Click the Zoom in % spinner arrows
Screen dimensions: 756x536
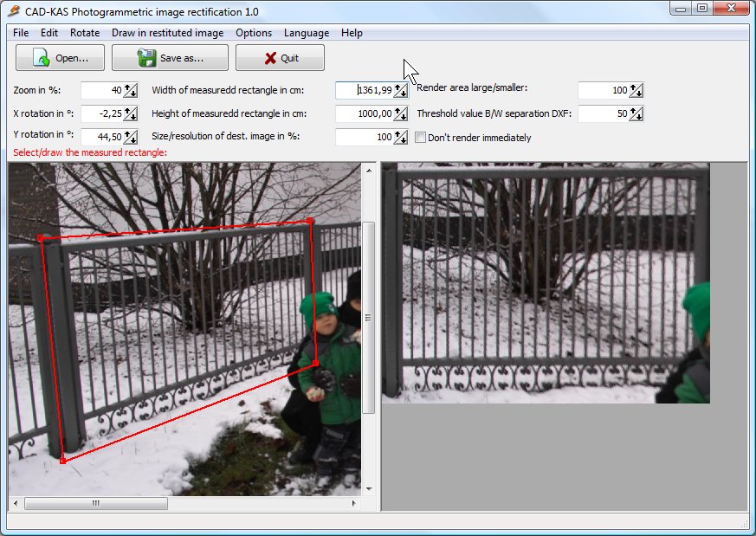pos(131,90)
